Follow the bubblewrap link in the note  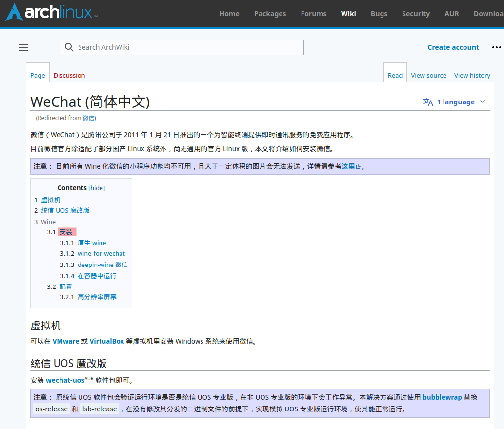pos(442,397)
